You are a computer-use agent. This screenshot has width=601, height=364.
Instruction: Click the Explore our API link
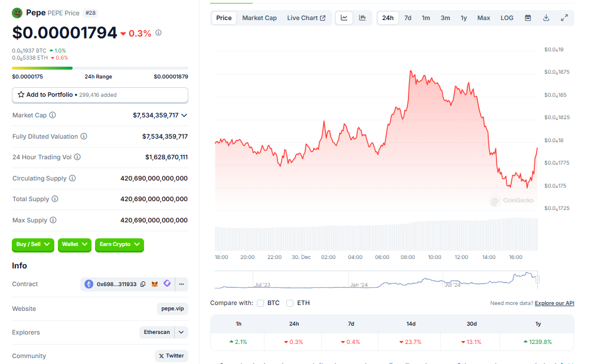554,303
